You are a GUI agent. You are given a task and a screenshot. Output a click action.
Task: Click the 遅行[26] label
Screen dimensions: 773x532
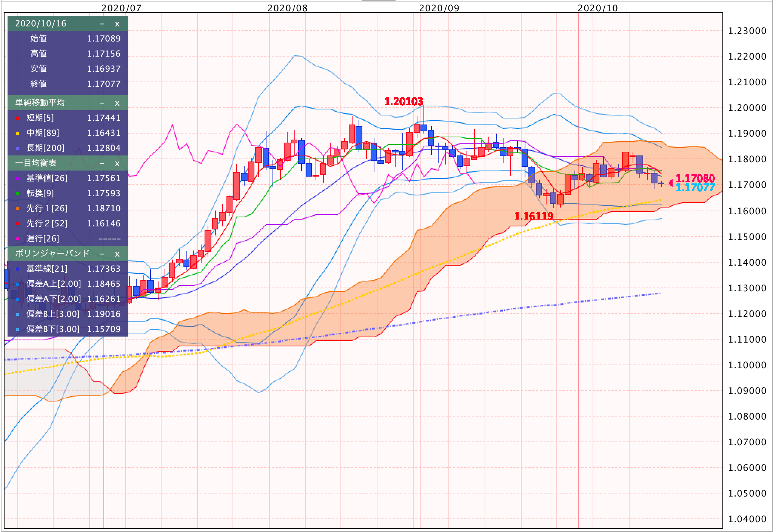[x=43, y=238]
